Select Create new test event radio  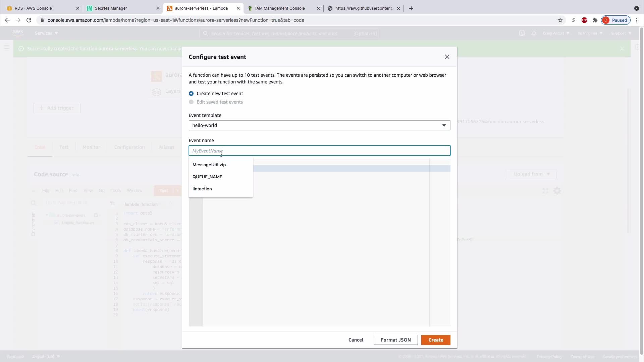click(191, 94)
